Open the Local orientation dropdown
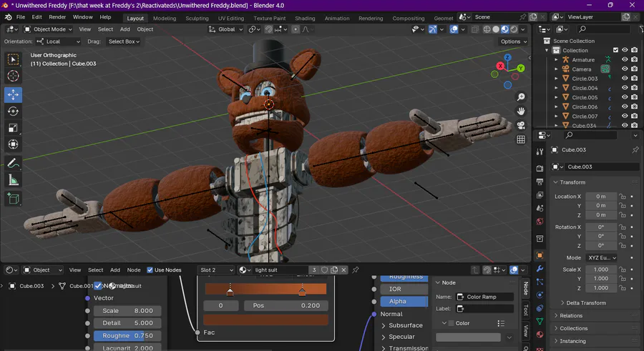 click(x=58, y=41)
